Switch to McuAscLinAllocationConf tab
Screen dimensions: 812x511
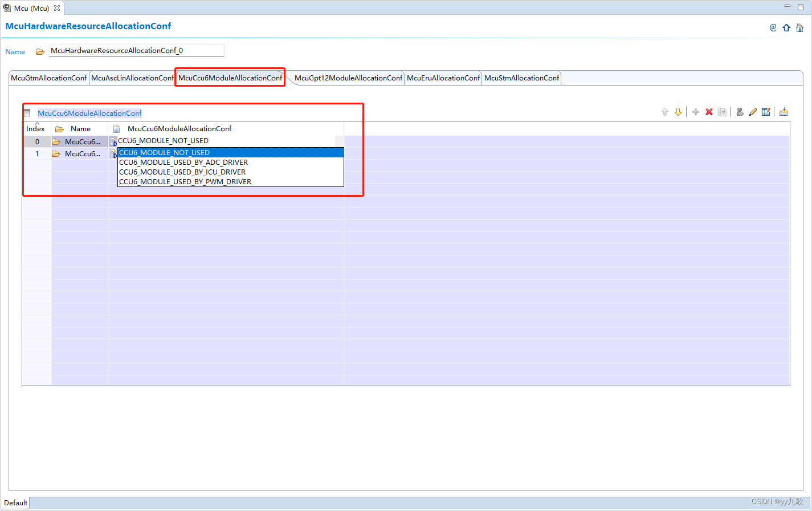[x=132, y=78]
